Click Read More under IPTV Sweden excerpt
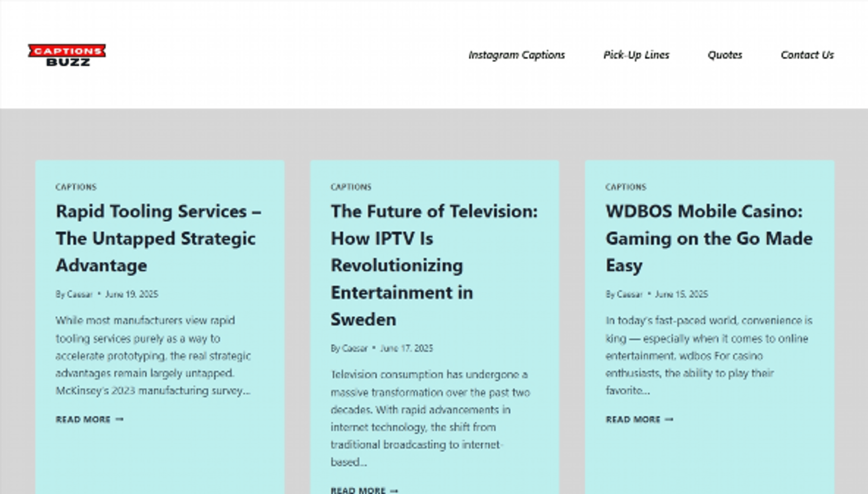Screen dimensions: 868x494 [x=358, y=490]
